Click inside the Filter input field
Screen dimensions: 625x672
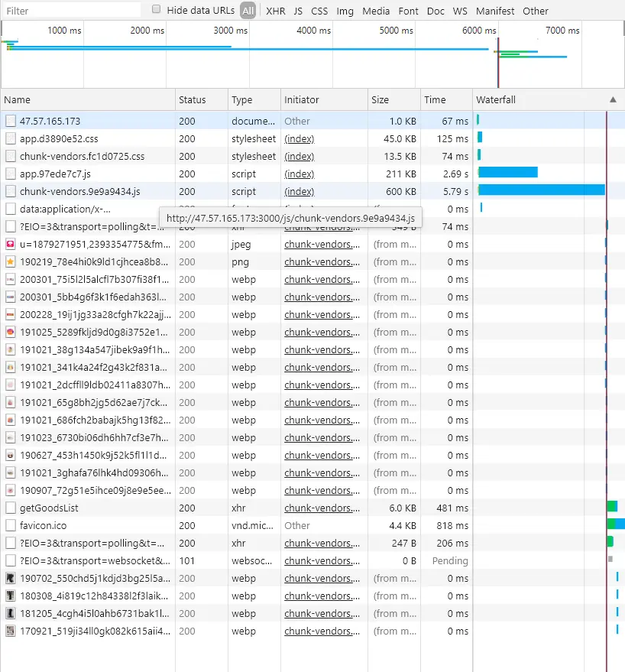click(73, 11)
